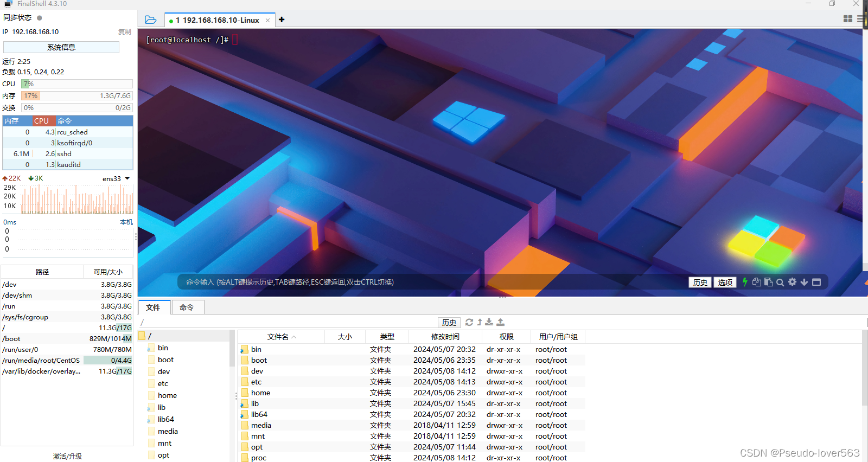Screen dimensions: 868x462
Task: Go up to parent directory
Action: tap(480, 322)
